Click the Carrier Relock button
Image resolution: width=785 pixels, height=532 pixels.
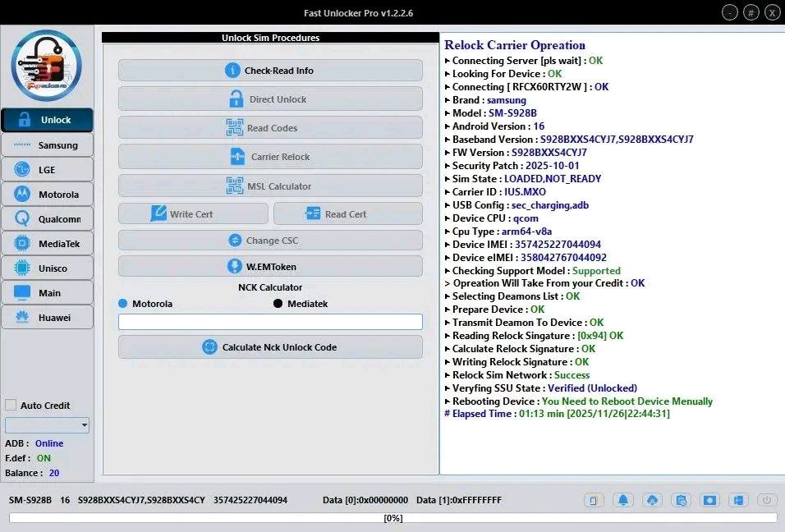click(270, 157)
